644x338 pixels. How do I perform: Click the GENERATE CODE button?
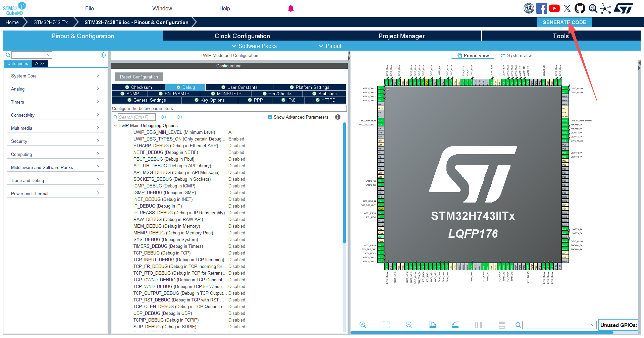564,22
